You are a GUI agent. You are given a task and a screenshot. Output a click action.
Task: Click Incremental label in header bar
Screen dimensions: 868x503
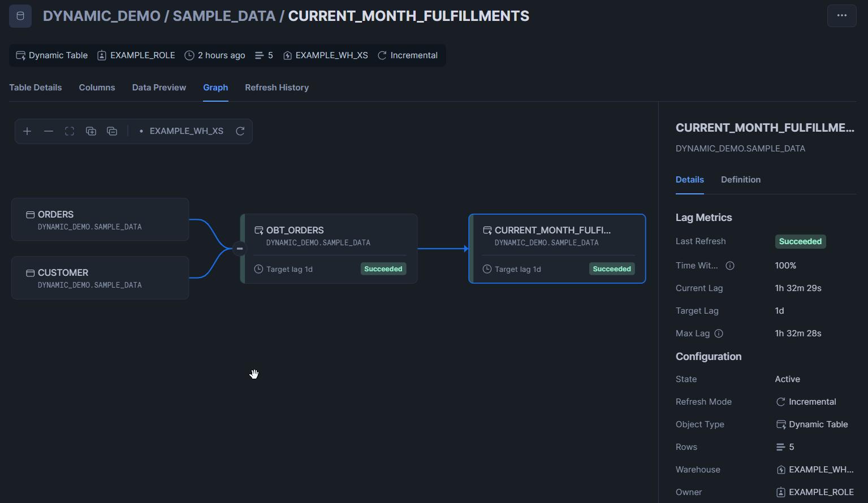(x=414, y=55)
